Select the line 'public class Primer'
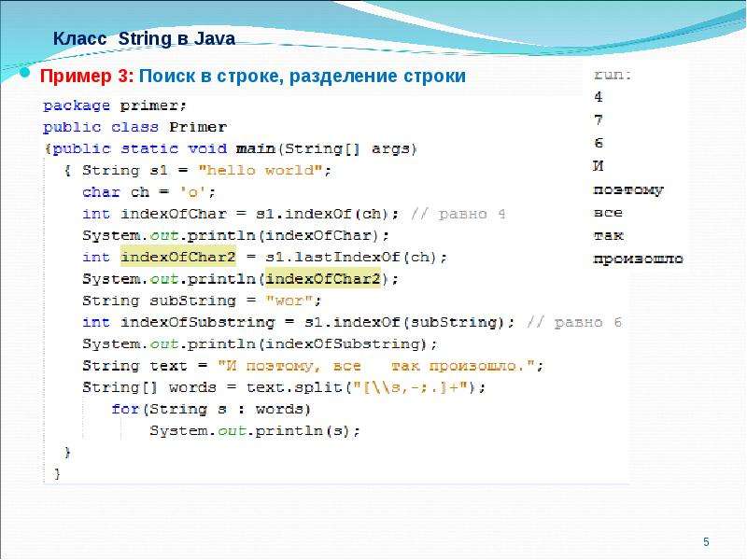Screen dimensions: 747x560 point(134,127)
